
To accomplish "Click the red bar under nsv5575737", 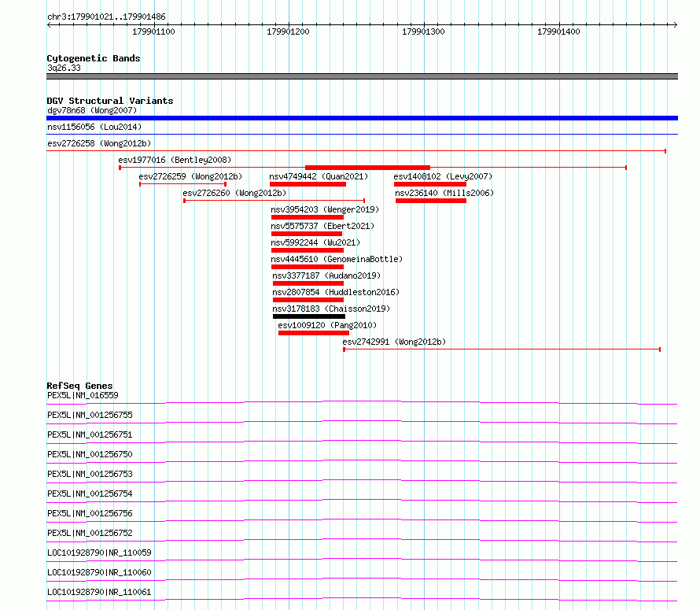I will coord(307,234).
